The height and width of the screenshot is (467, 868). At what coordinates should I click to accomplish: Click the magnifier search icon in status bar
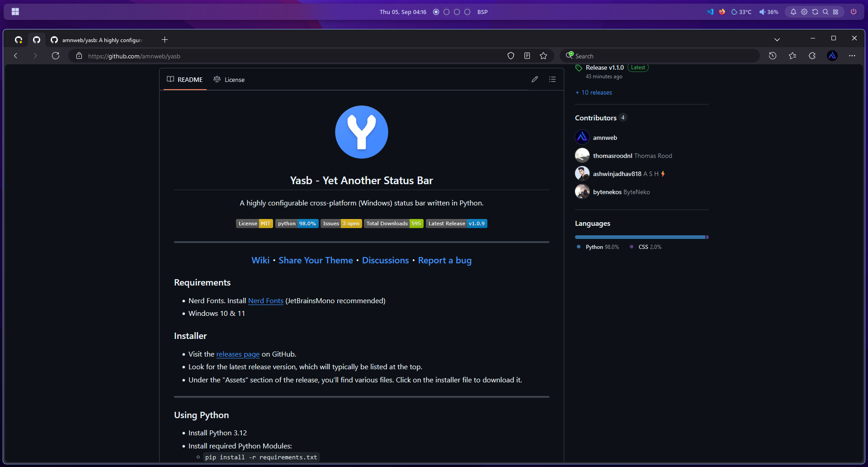click(x=826, y=12)
